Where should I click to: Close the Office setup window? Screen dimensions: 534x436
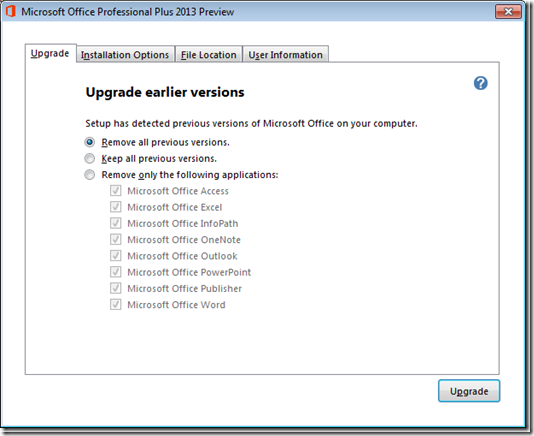click(x=508, y=12)
